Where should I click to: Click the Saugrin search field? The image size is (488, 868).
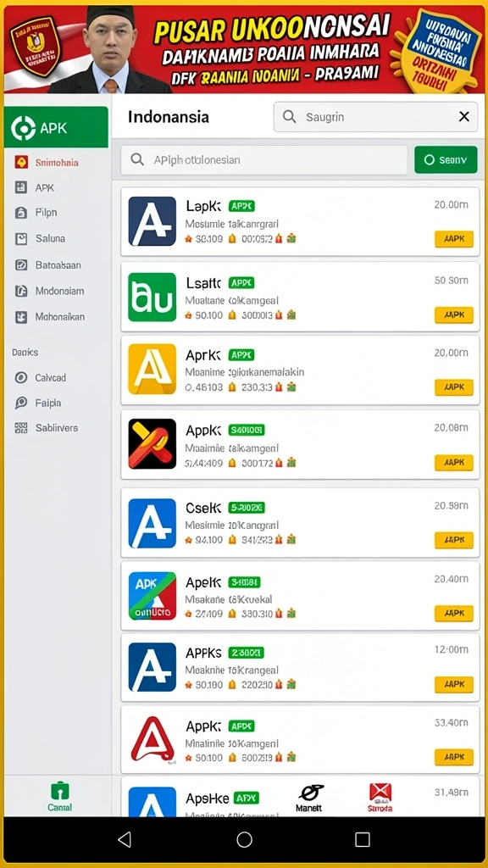[x=375, y=117]
